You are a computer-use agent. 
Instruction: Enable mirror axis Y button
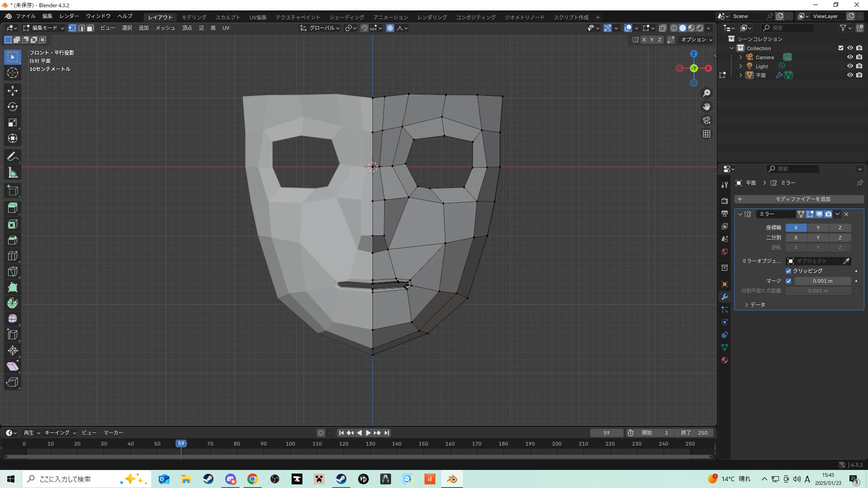[x=818, y=228]
